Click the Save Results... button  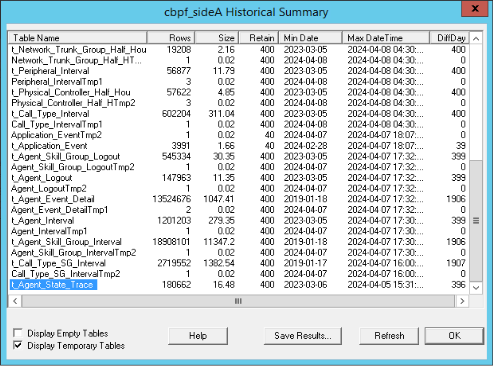coord(303,336)
